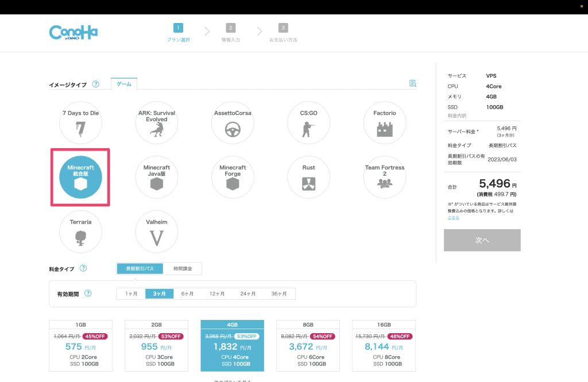This screenshot has width=588, height=382.
Task: Choose the Valheim game image
Action: 157,231
